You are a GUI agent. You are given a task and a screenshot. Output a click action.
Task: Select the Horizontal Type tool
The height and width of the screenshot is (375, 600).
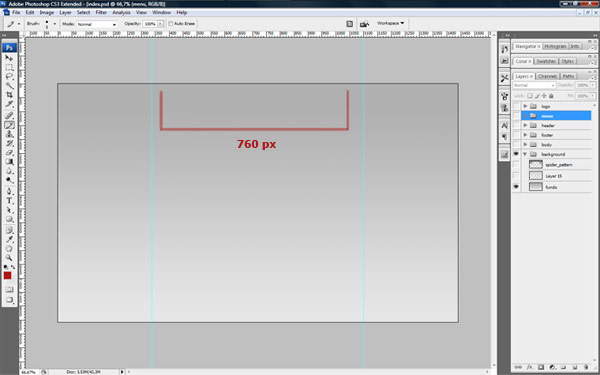(x=9, y=201)
